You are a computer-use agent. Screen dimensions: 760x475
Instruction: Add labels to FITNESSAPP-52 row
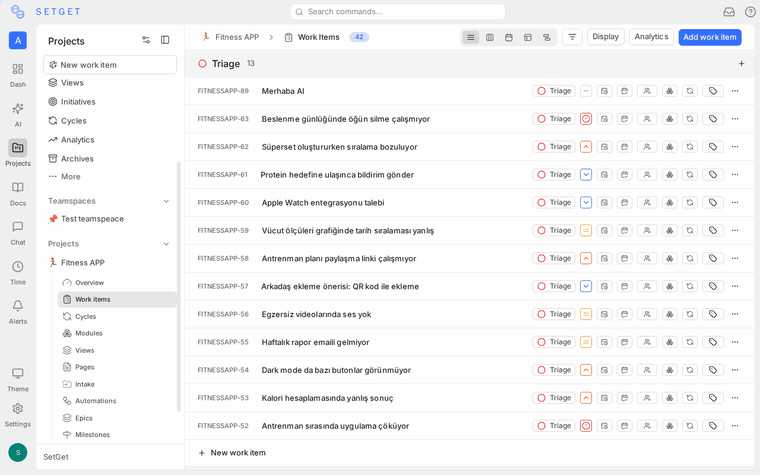pyautogui.click(x=712, y=426)
